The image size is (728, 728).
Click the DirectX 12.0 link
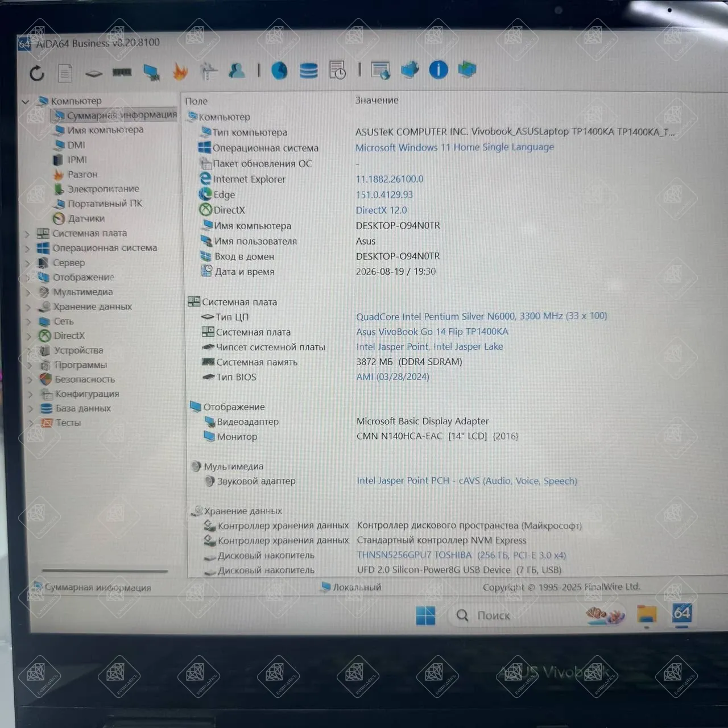tap(382, 210)
